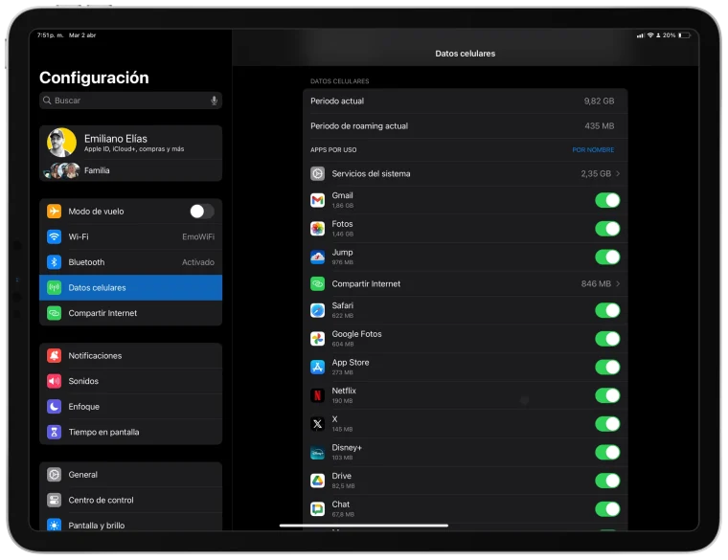Tap the Tiempo en pantalla hourglass icon
The width and height of the screenshot is (728, 560).
(54, 432)
